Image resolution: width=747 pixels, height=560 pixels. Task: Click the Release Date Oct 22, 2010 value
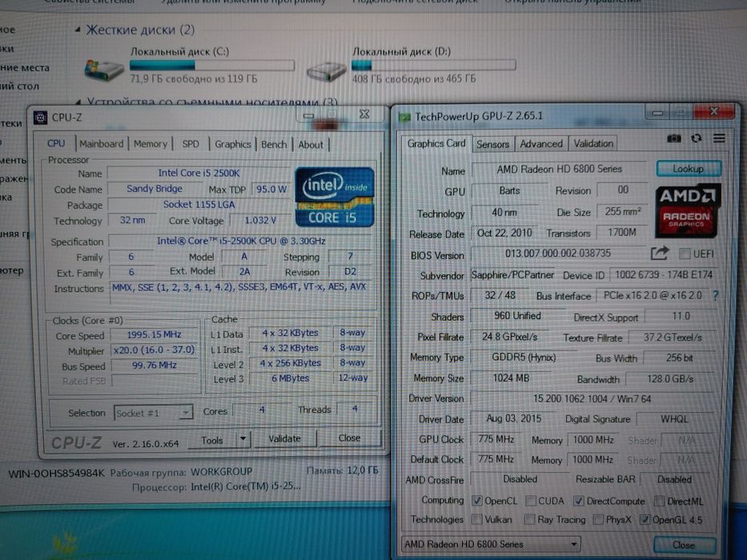[504, 233]
